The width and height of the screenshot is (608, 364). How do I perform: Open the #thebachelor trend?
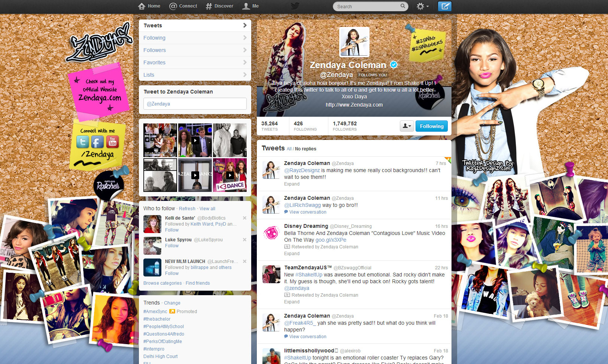(x=157, y=319)
